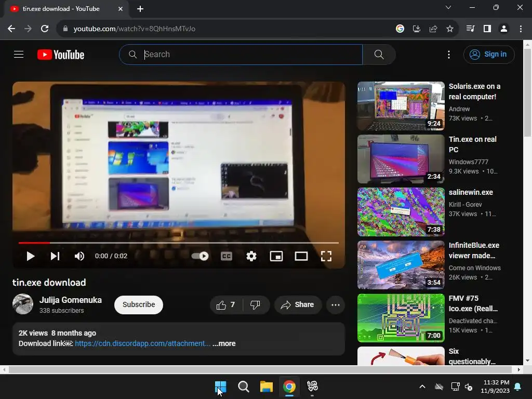The width and height of the screenshot is (532, 399).
Task: Click Chrome icon in taskbar
Action: pos(289,387)
